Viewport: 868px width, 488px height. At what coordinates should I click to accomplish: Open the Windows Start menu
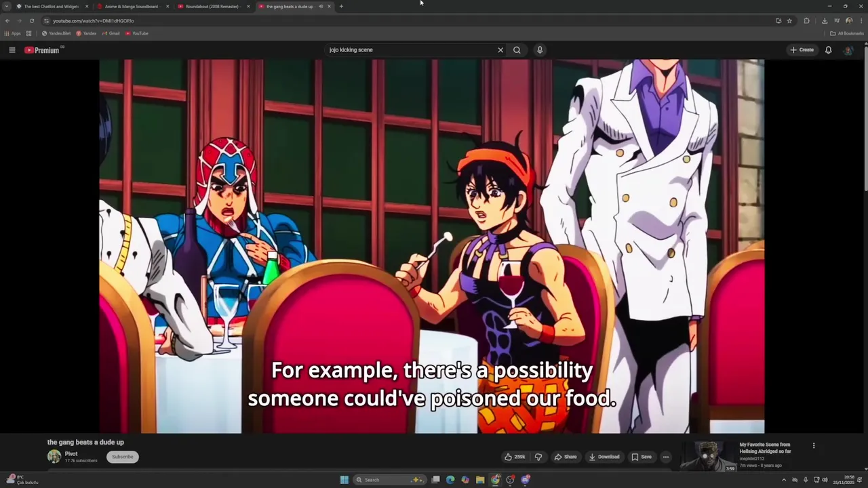[344, 480]
